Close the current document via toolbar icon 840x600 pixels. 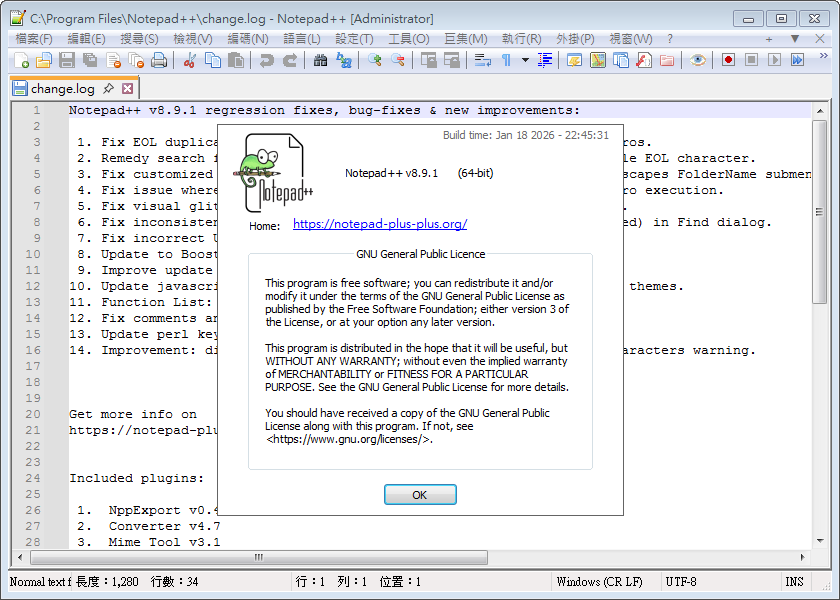point(113,60)
